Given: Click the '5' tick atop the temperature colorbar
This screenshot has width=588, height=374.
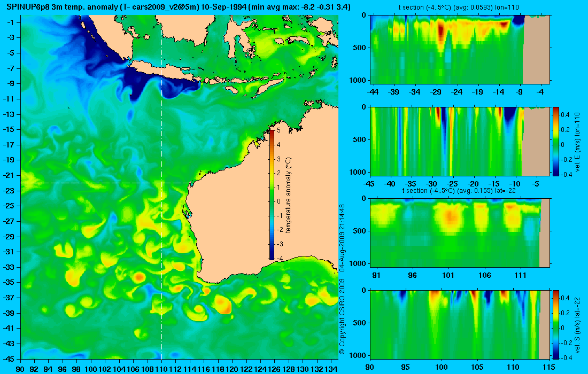Looking at the screenshot, I should click(278, 130).
